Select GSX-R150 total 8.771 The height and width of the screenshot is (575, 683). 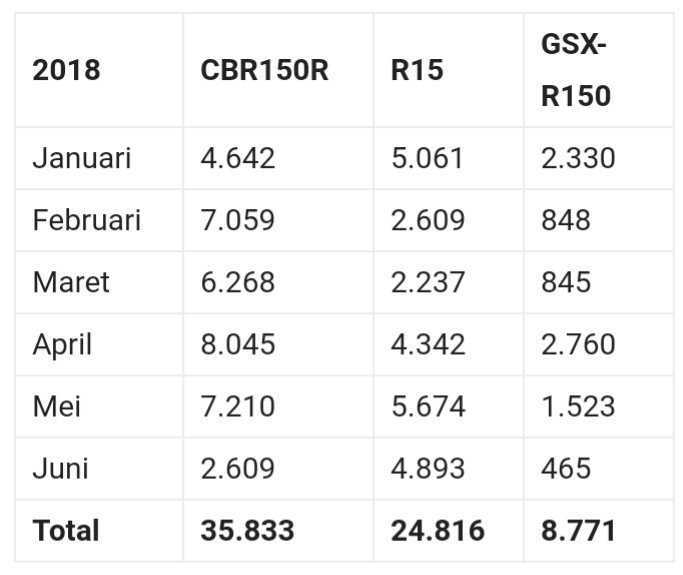(578, 530)
